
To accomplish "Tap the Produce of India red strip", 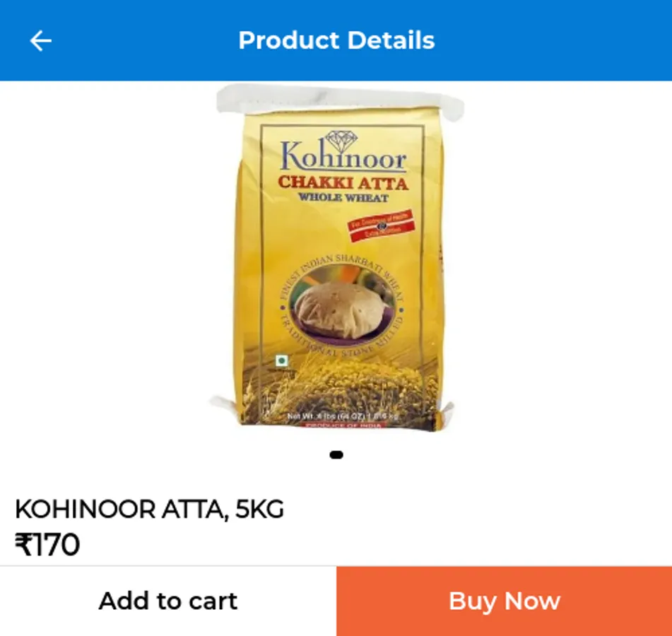I will [x=343, y=425].
